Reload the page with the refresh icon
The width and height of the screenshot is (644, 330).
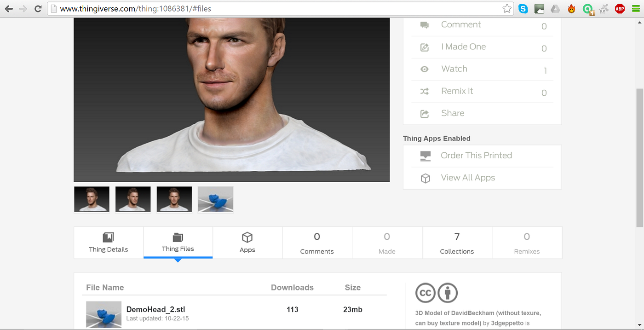[x=38, y=8]
